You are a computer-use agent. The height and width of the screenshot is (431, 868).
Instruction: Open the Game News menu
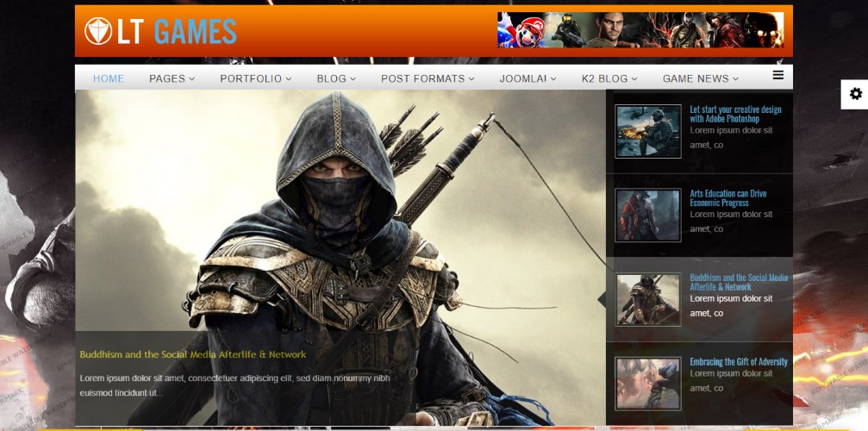coord(700,78)
